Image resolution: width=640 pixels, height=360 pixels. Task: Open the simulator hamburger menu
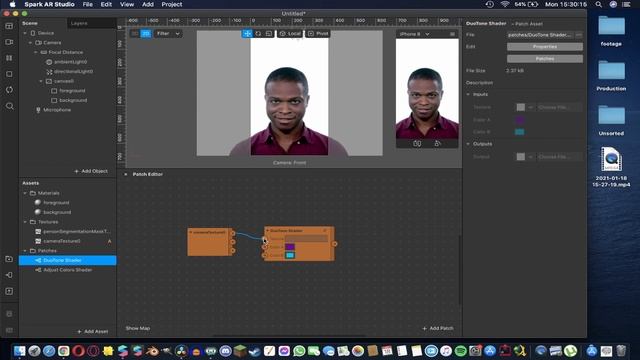coord(452,34)
